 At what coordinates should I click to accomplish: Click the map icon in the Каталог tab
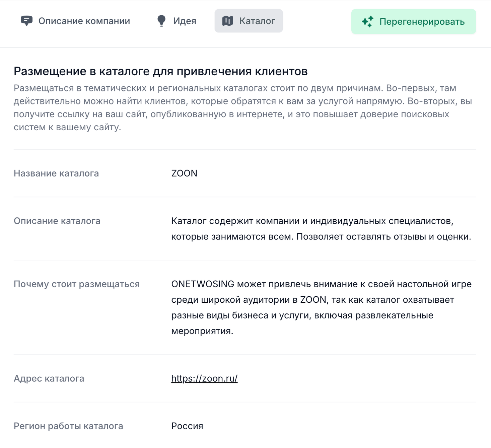pos(227,21)
